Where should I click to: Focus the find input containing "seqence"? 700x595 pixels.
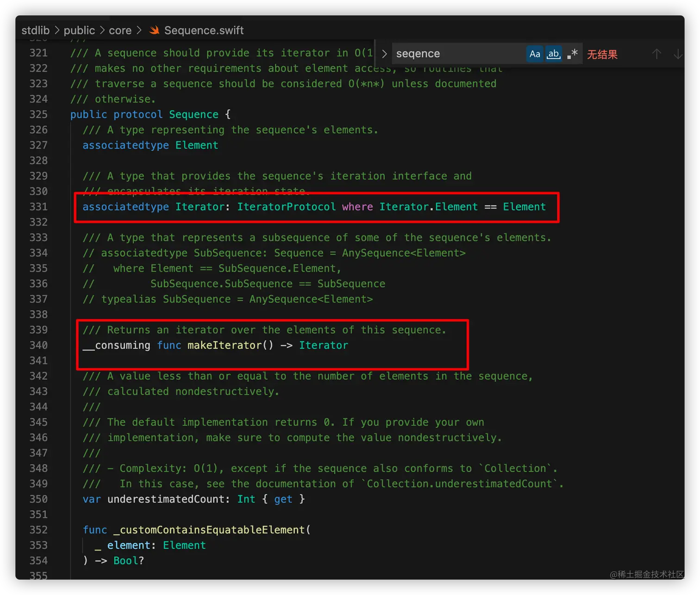point(458,54)
